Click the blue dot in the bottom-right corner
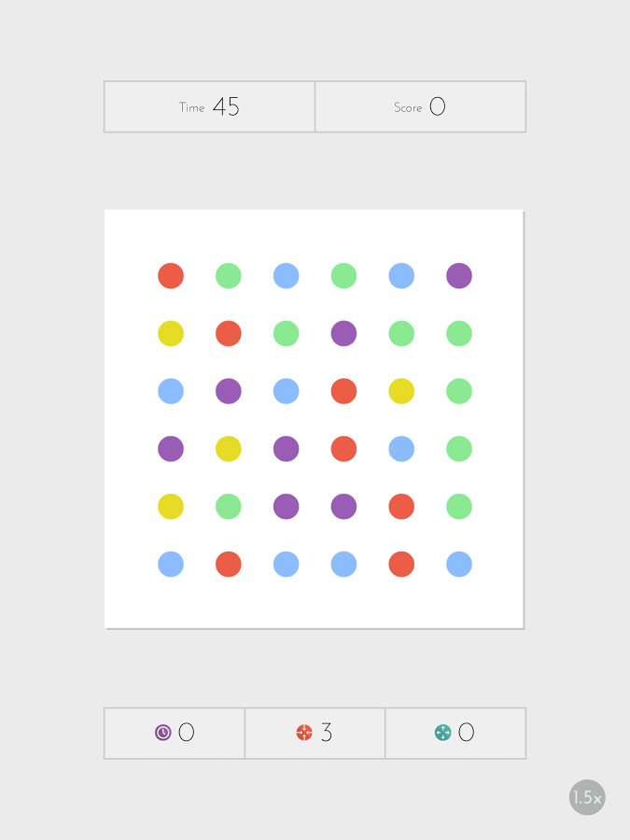This screenshot has width=630, height=840. click(x=458, y=564)
